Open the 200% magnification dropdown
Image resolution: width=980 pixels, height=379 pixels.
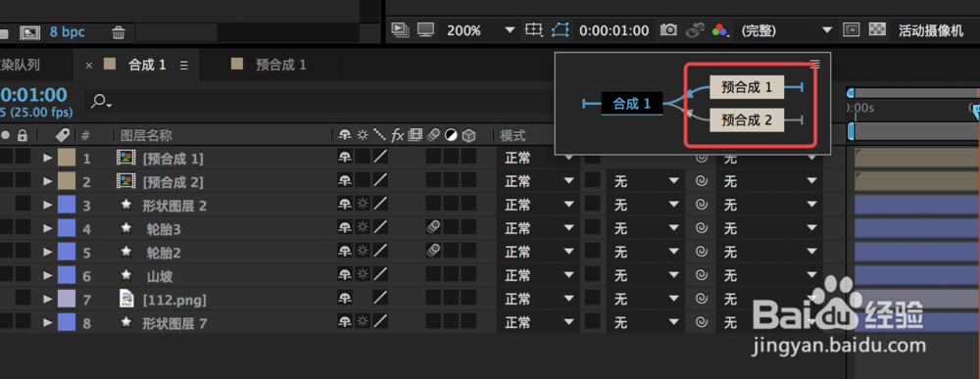pyautogui.click(x=480, y=30)
